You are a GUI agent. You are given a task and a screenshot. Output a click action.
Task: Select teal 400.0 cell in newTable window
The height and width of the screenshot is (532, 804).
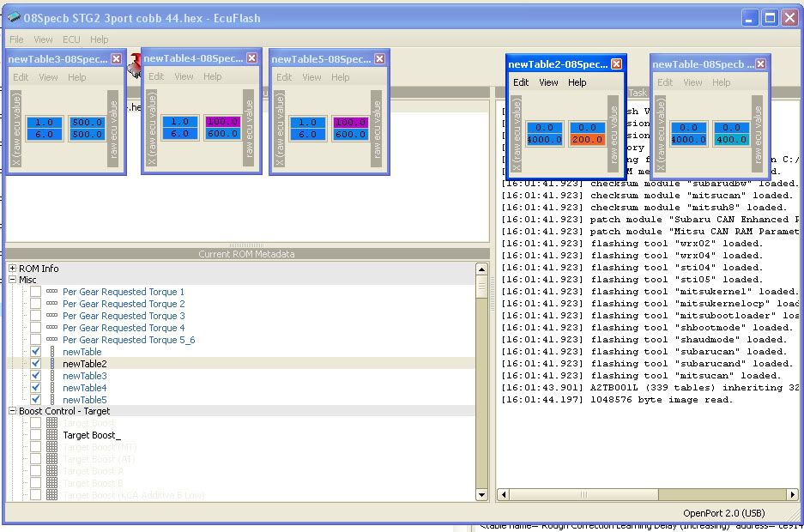(731, 139)
